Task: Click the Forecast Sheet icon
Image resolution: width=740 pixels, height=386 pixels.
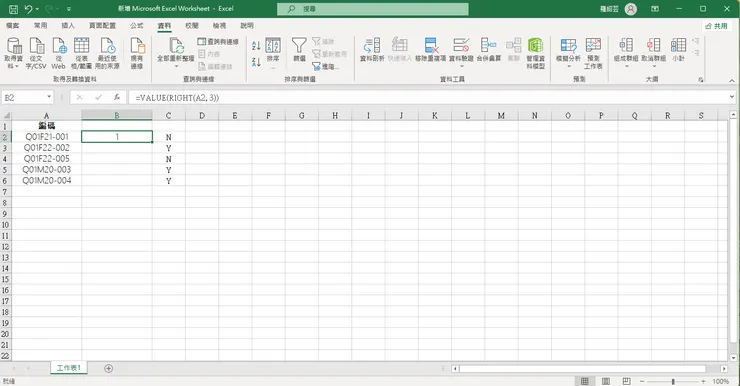Action: 593,46
